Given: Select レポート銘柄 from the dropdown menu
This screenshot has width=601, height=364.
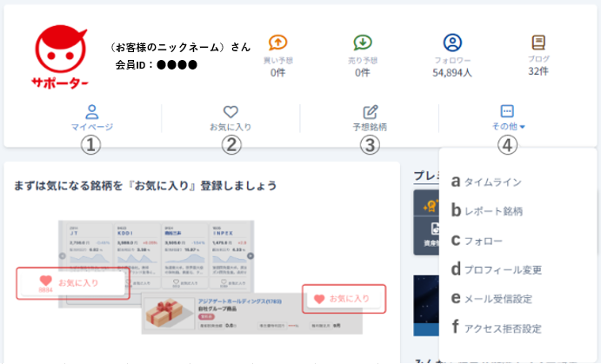Looking at the screenshot, I should click(494, 211).
